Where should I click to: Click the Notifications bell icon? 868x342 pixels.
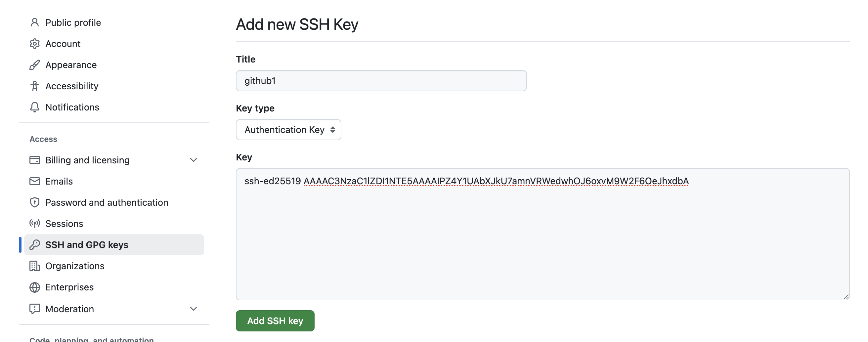34,107
